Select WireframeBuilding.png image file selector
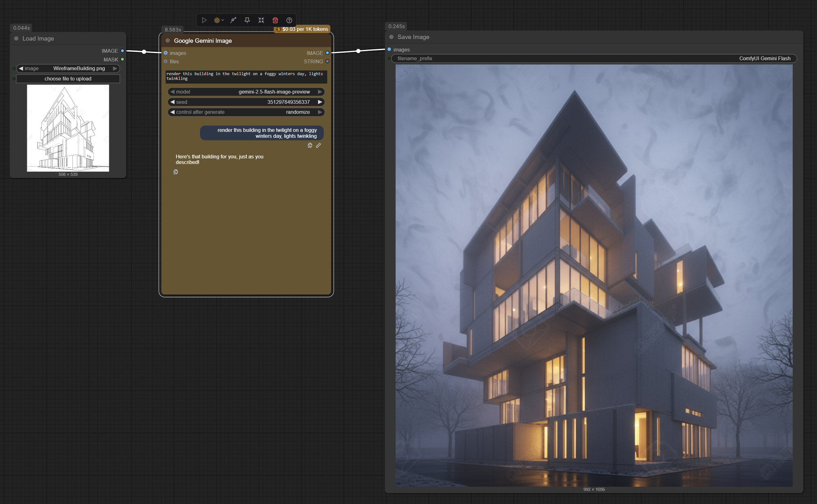This screenshot has width=817, height=504. click(x=68, y=69)
